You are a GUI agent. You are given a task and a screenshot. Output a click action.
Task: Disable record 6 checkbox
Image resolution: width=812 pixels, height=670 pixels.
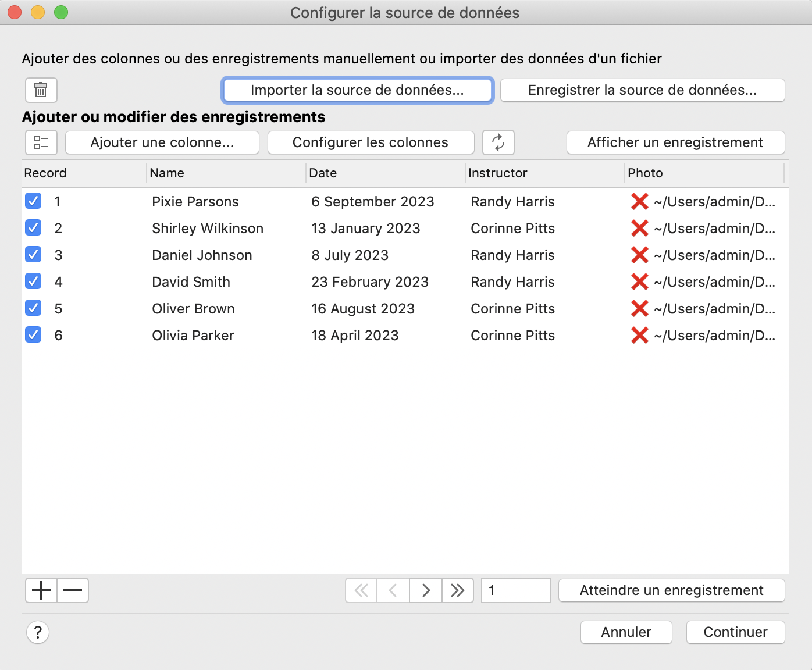tap(33, 335)
